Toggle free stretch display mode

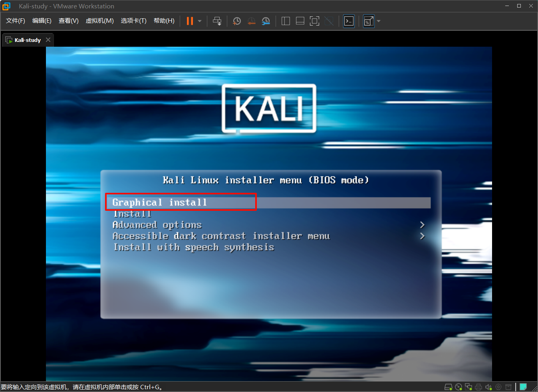click(329, 21)
